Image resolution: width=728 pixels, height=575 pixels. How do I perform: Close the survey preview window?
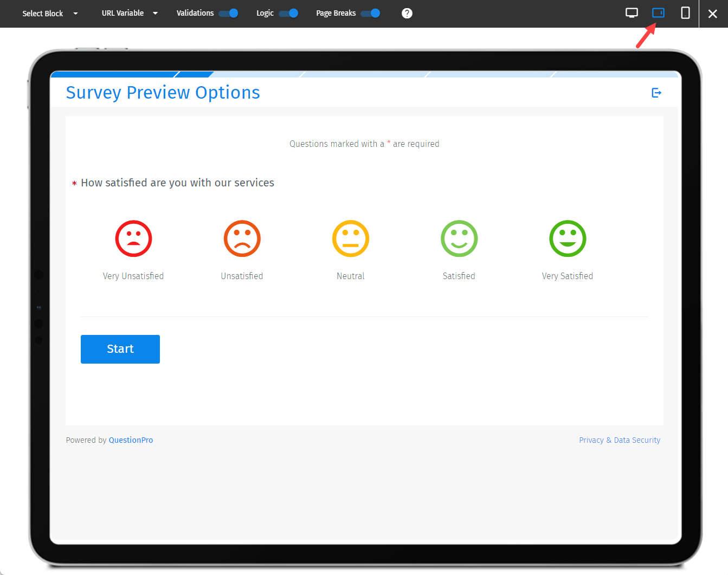(x=713, y=13)
